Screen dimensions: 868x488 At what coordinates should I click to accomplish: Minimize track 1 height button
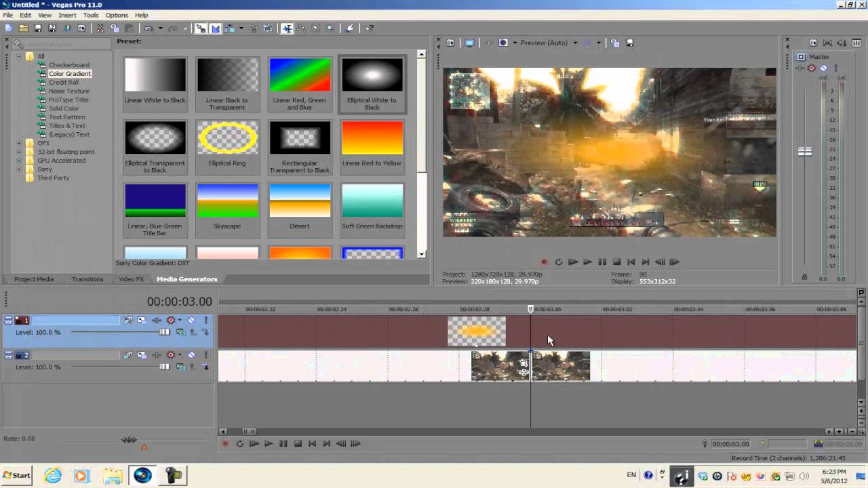click(x=8, y=318)
